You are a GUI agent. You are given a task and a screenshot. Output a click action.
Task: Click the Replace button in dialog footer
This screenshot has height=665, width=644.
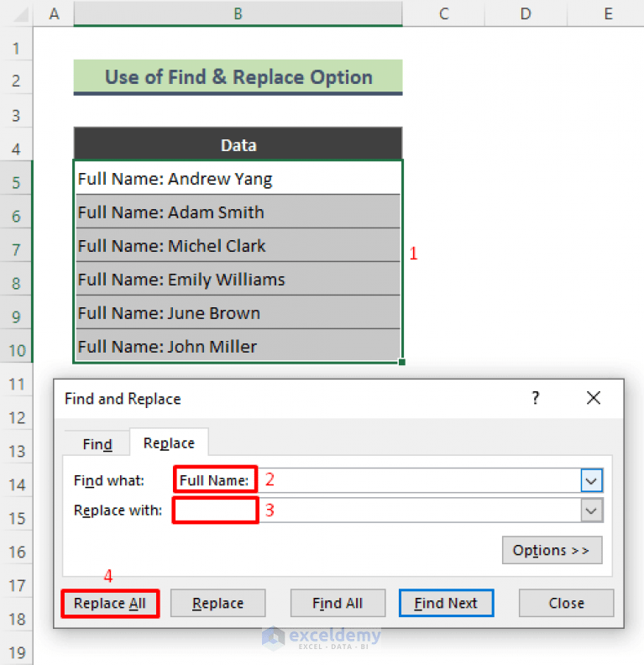(x=218, y=603)
